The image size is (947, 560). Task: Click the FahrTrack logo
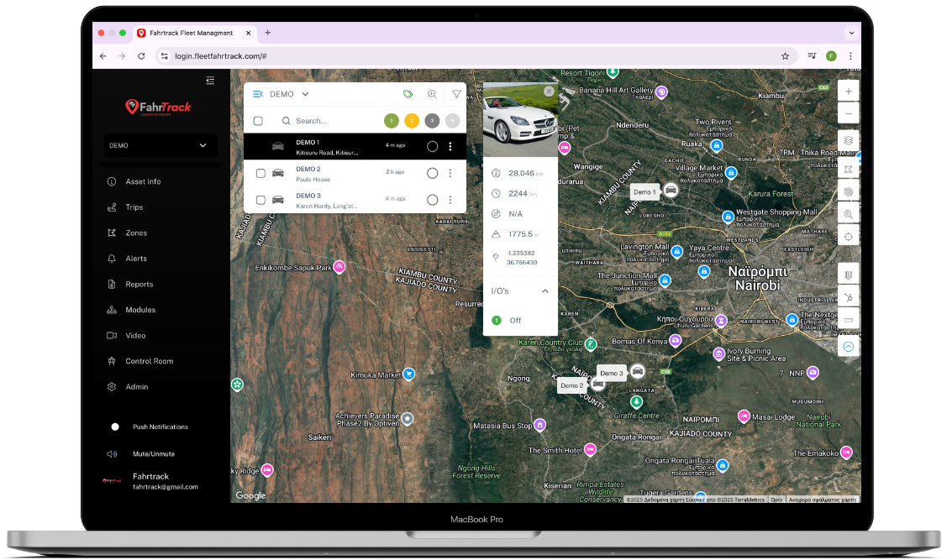[158, 107]
